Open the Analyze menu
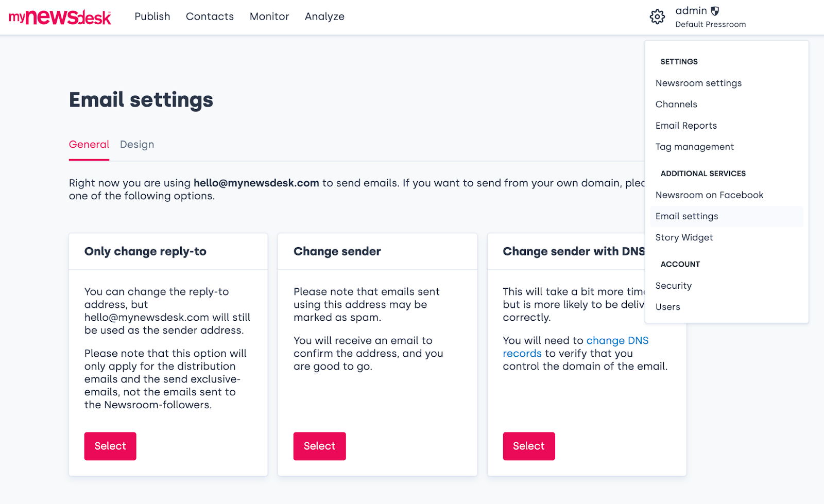 click(324, 16)
